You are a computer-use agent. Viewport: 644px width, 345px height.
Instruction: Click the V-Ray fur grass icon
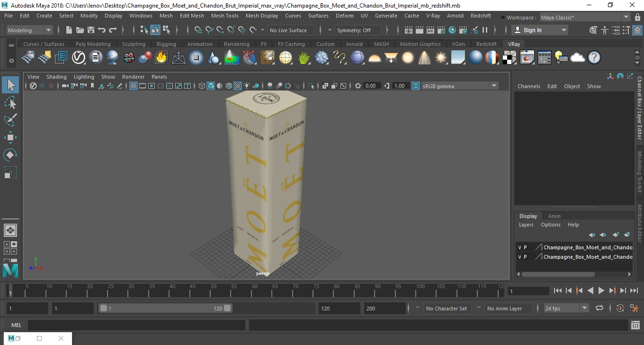[304, 58]
